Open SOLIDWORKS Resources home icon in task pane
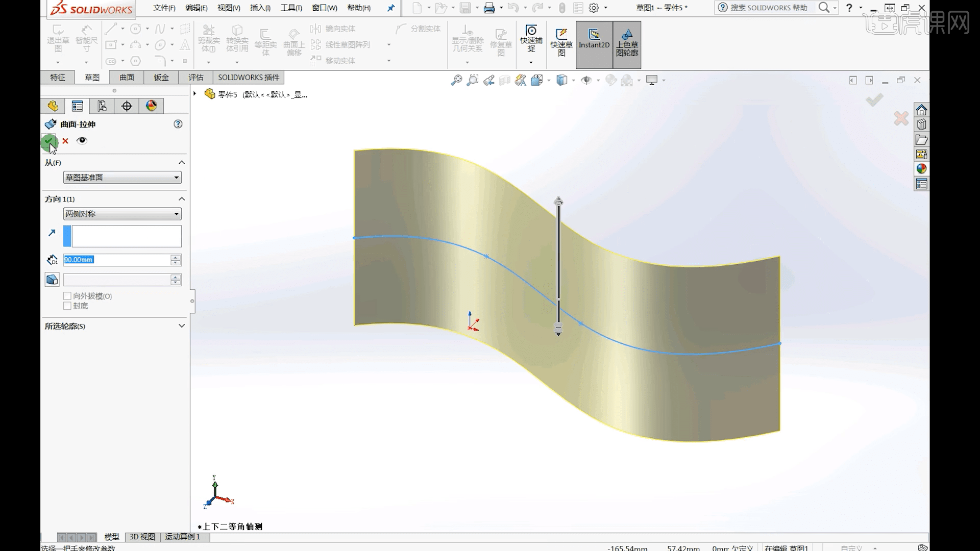 click(x=921, y=110)
